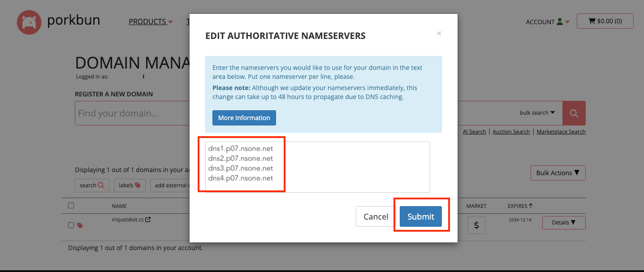Click the More Information button
The height and width of the screenshot is (272, 644).
click(244, 118)
